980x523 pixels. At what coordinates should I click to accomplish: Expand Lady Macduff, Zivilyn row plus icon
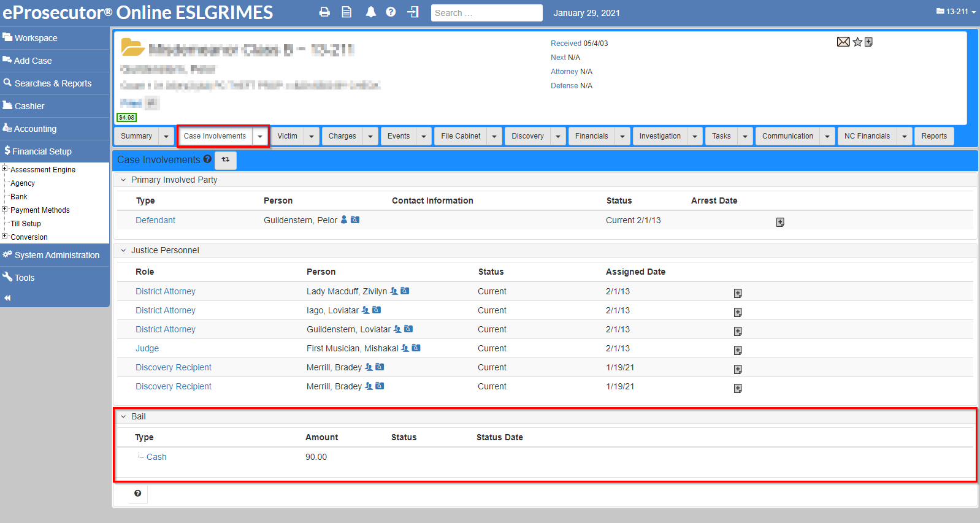(x=738, y=293)
